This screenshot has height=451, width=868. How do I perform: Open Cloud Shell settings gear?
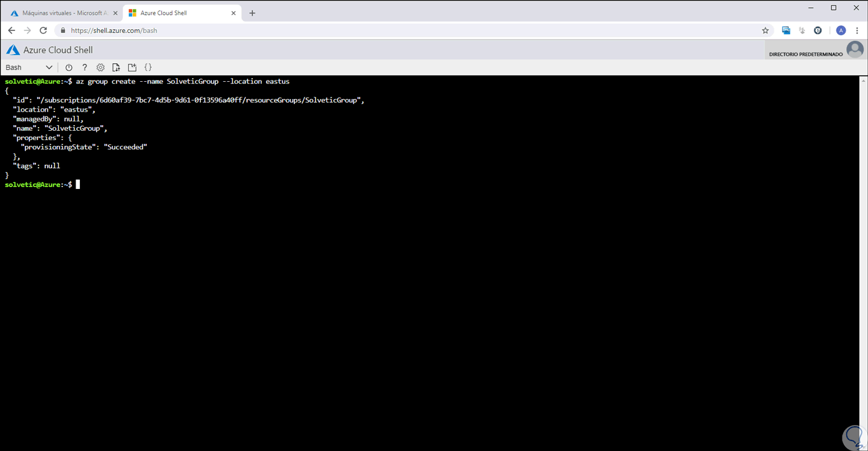100,68
